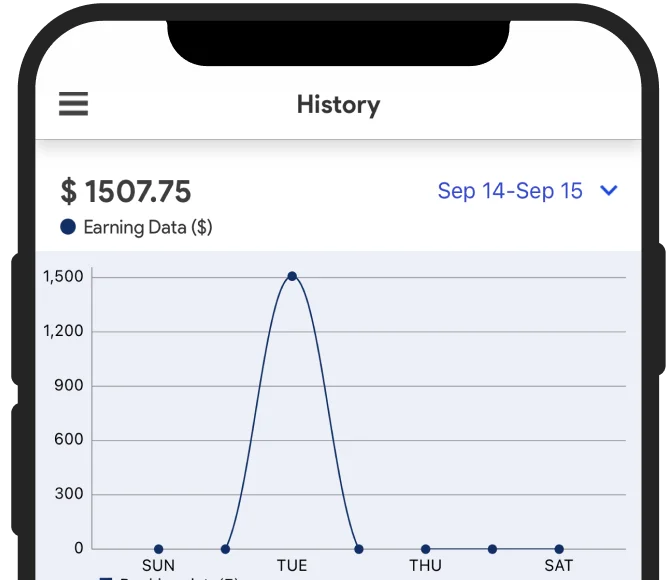Image resolution: width=666 pixels, height=580 pixels.
Task: Open the Sep 14-Sep 15 date selector
Action: [510, 191]
